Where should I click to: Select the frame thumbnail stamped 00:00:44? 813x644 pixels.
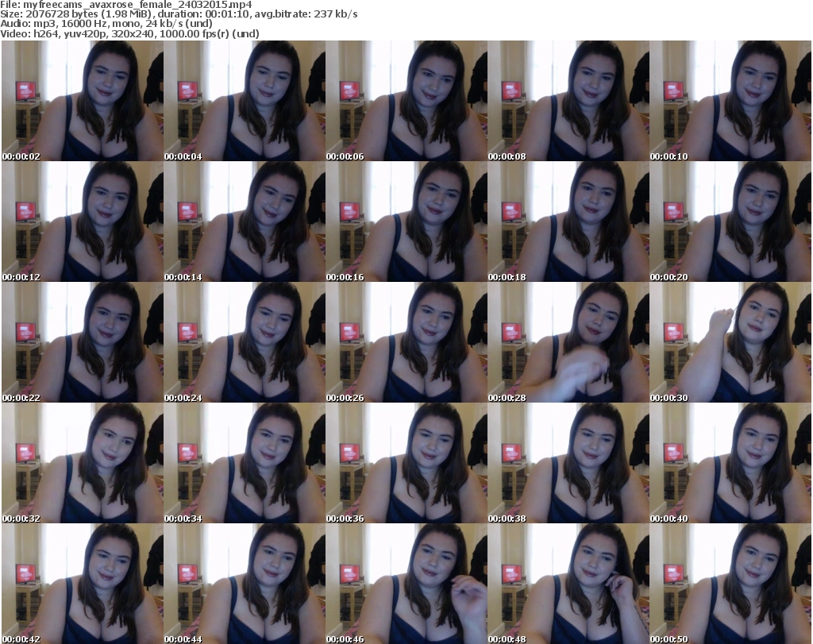coord(245,584)
